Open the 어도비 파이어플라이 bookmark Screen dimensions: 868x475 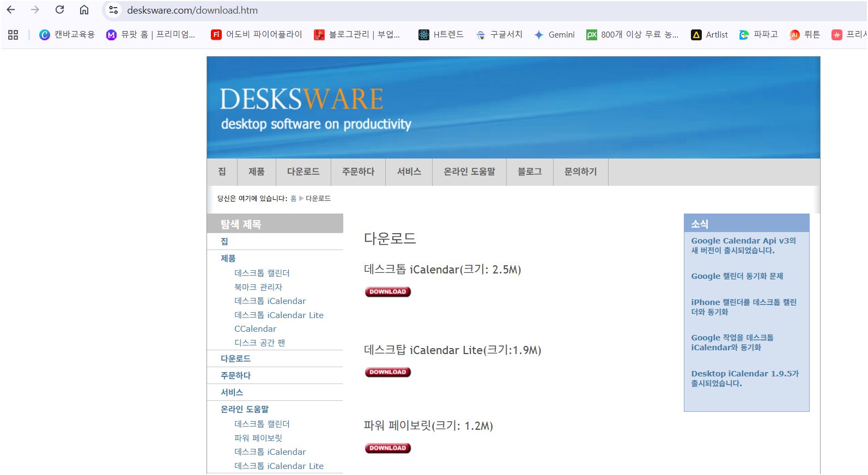[257, 35]
